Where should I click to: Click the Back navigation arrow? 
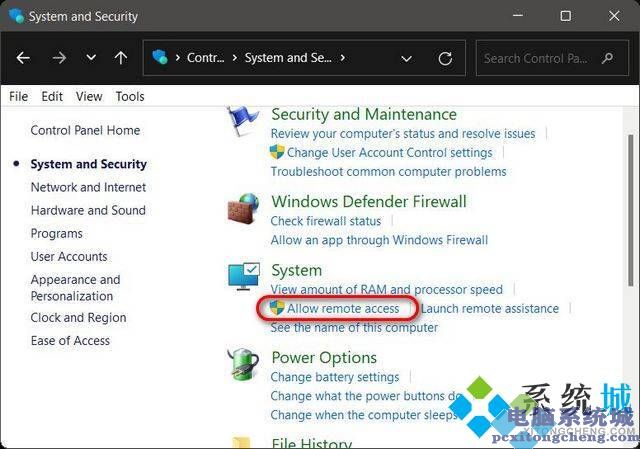point(23,58)
